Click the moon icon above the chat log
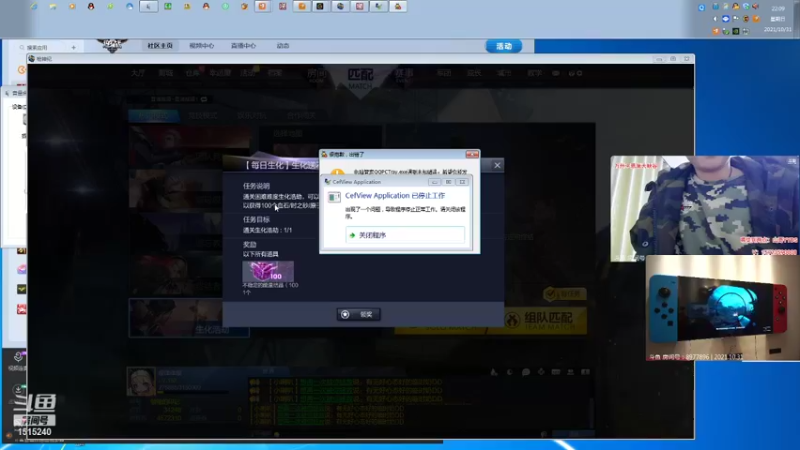 tap(510, 372)
